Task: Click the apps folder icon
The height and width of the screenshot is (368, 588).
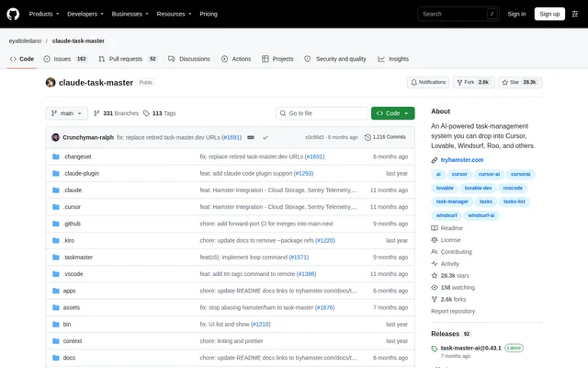Action: [56, 291]
